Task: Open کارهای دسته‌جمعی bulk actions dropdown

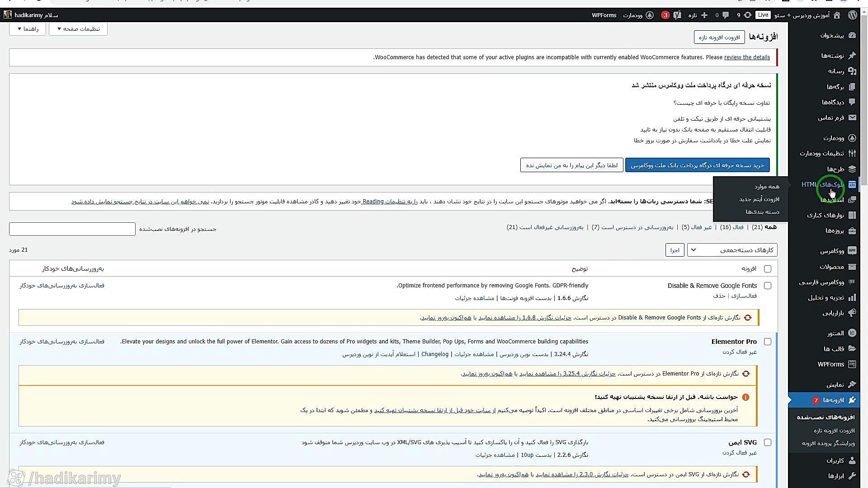Action: [732, 250]
